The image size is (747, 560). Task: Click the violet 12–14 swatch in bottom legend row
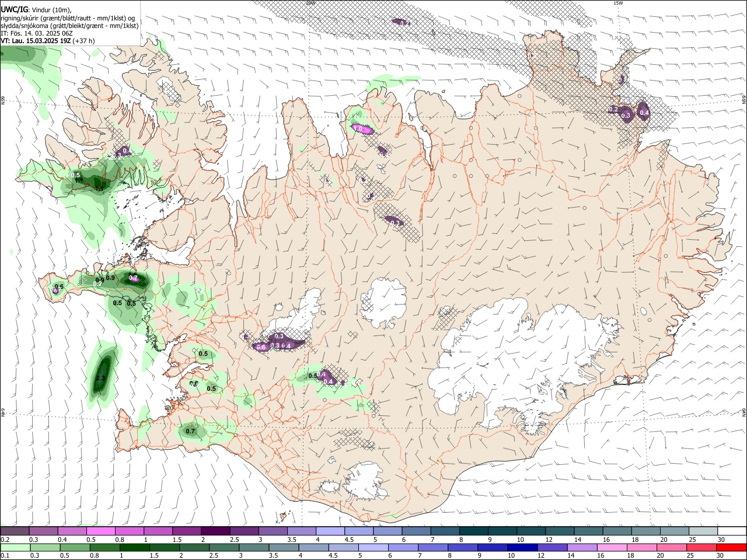[552, 547]
